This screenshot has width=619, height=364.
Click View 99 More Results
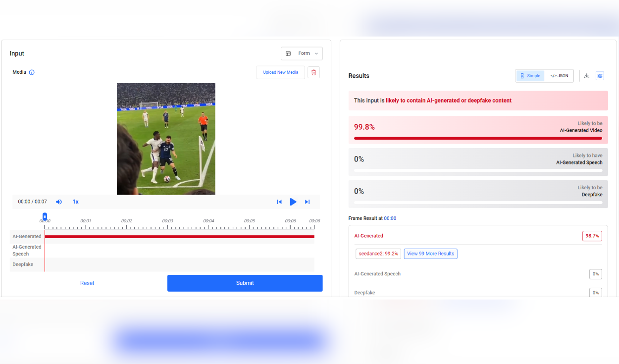tap(430, 254)
